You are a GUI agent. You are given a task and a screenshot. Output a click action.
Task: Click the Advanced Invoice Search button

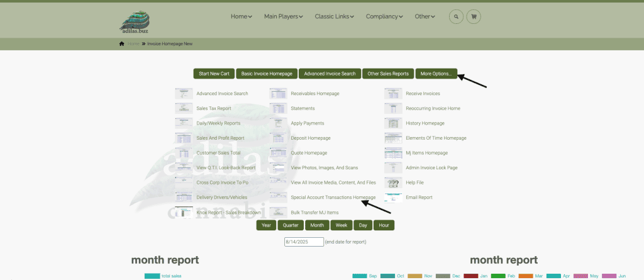tap(330, 74)
